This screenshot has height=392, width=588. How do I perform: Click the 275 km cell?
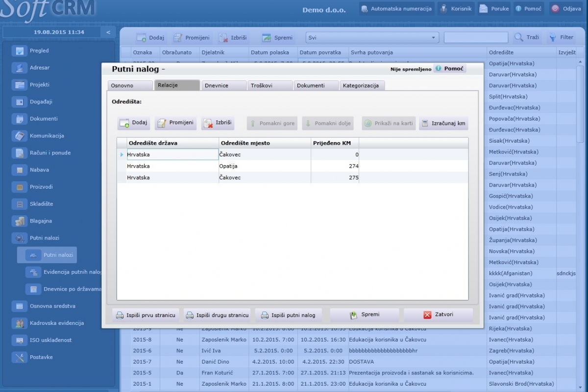click(x=335, y=178)
